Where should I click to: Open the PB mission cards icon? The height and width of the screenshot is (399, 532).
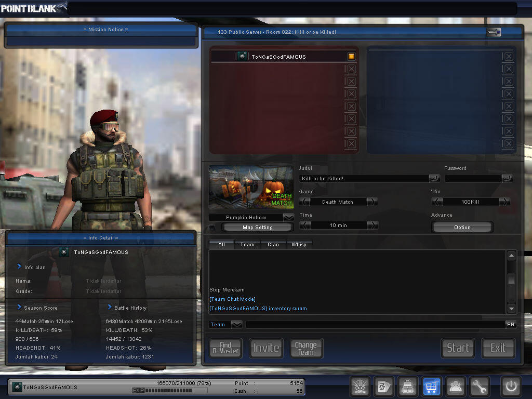(384, 386)
